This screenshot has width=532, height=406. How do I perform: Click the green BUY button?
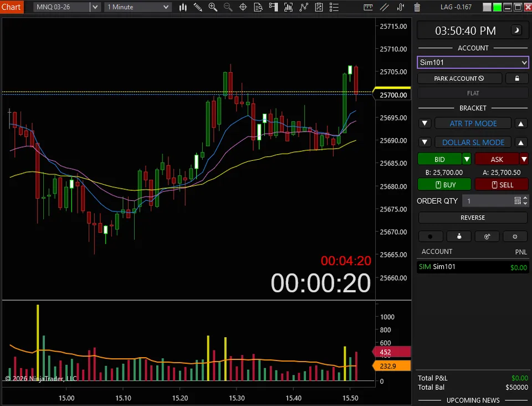pyautogui.click(x=444, y=185)
